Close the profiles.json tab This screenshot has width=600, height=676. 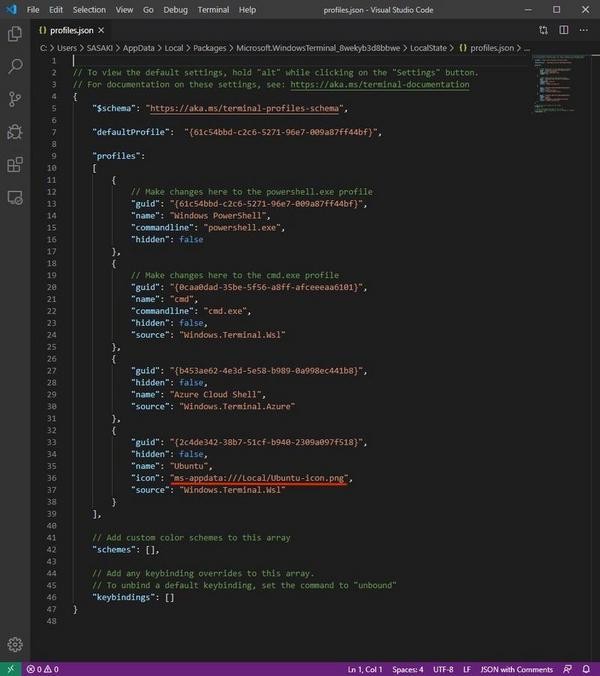pos(101,30)
